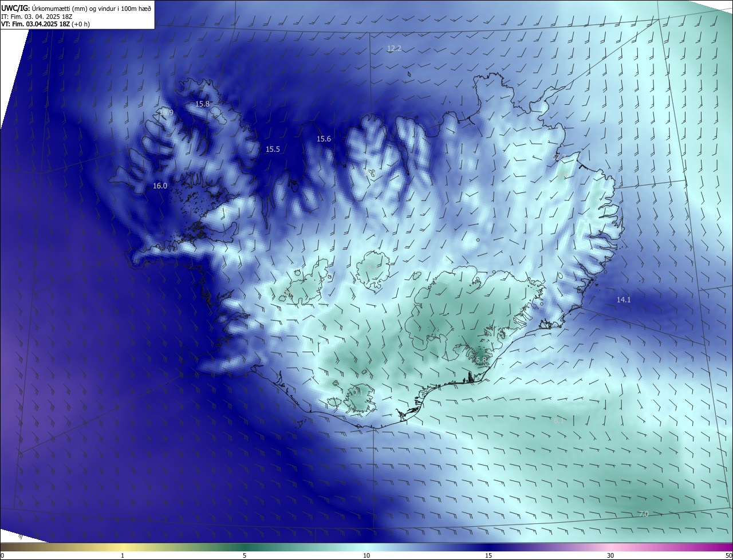Click the 10.9 value label
Image resolution: width=733 pixels, height=560 pixels.
tap(166, 113)
